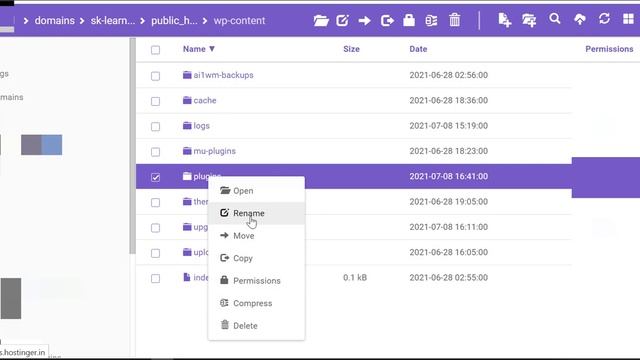Click the sidebar vertical scrollbar

point(132,146)
